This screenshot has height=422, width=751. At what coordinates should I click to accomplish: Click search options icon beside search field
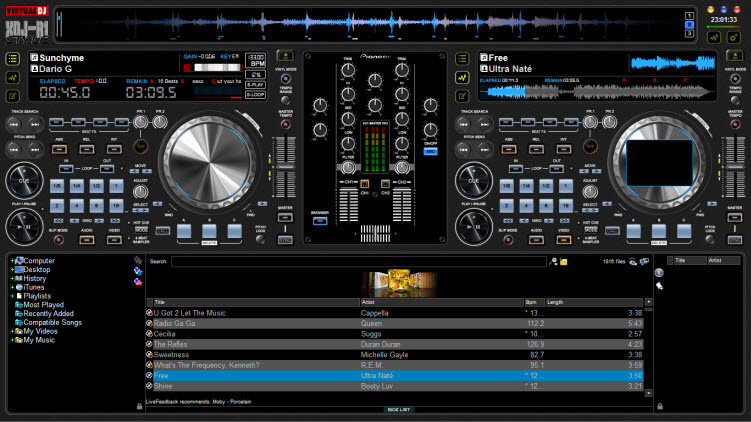tap(553, 262)
